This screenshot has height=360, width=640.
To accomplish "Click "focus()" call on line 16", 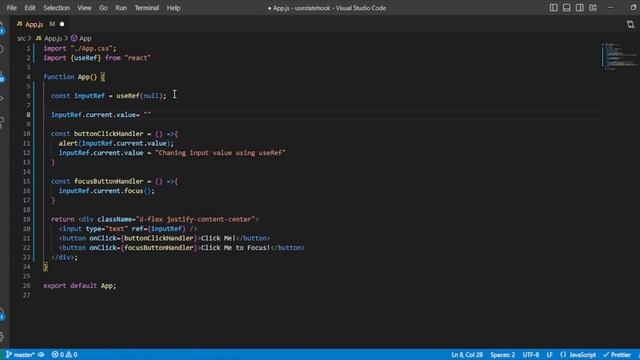I will coord(139,191).
